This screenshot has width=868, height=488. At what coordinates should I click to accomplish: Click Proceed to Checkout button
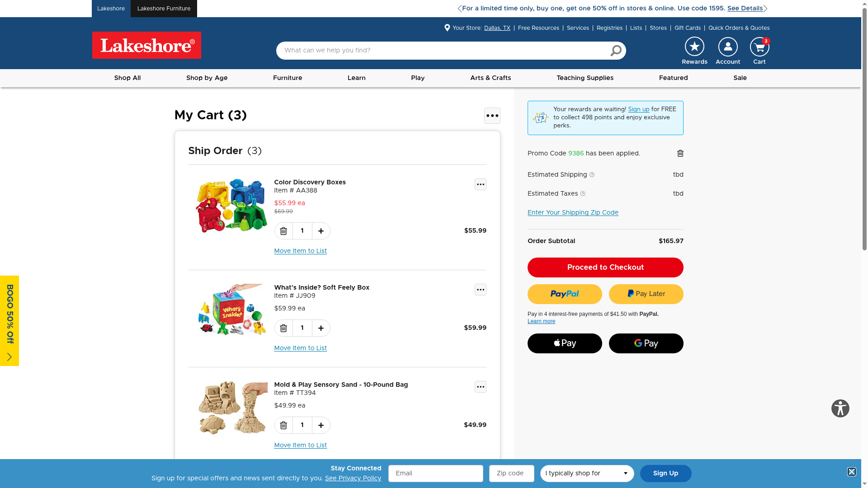(x=605, y=267)
